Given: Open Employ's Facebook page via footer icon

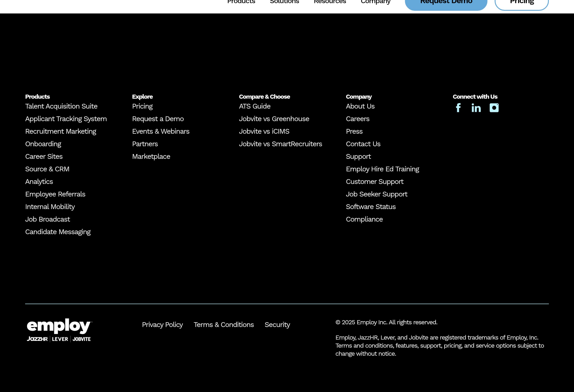Looking at the screenshot, I should click(458, 108).
